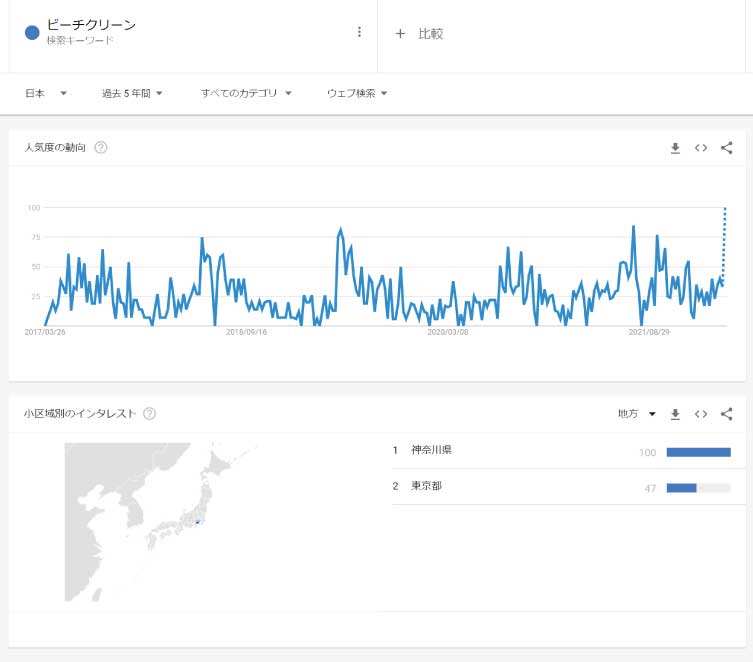Image resolution: width=753 pixels, height=662 pixels.
Task: Share the subregion interest panel
Action: (x=727, y=414)
